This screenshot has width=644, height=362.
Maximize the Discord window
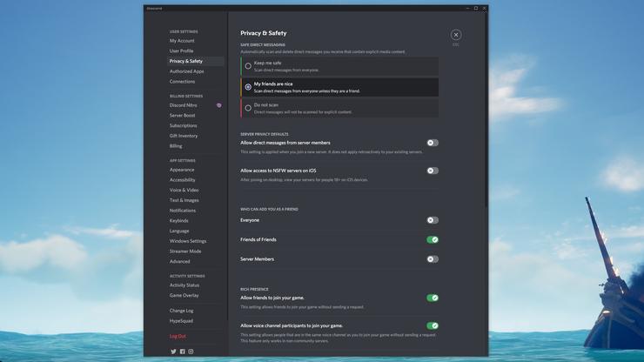tap(476, 8)
